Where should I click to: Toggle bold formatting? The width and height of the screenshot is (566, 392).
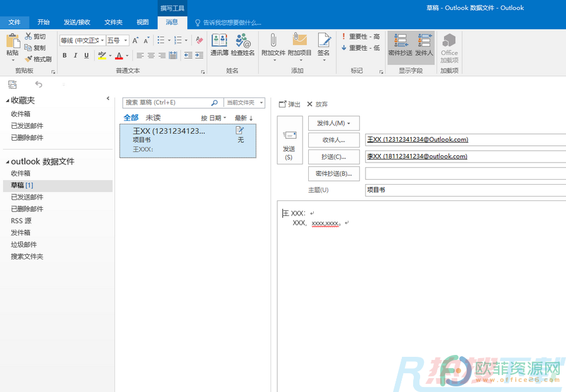65,55
